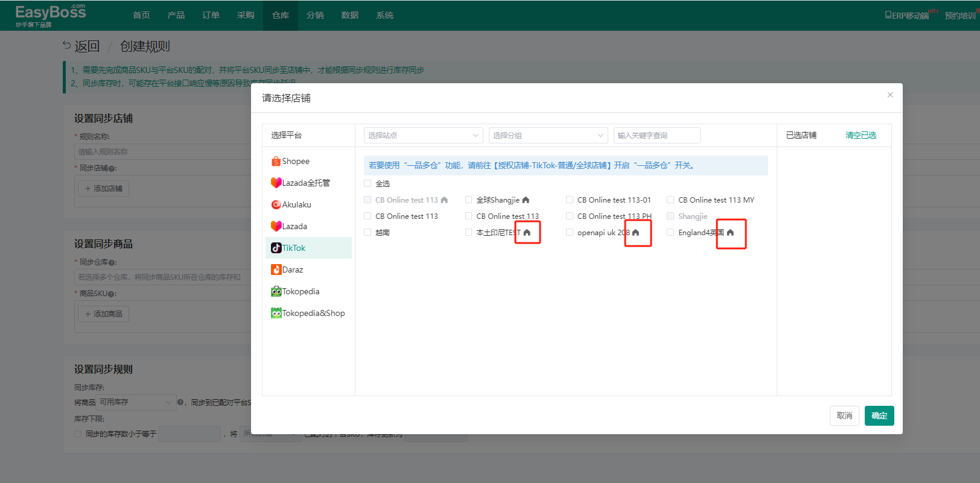Click house icon after first CB Online test 113
This screenshot has width=980, height=483.
click(x=444, y=200)
